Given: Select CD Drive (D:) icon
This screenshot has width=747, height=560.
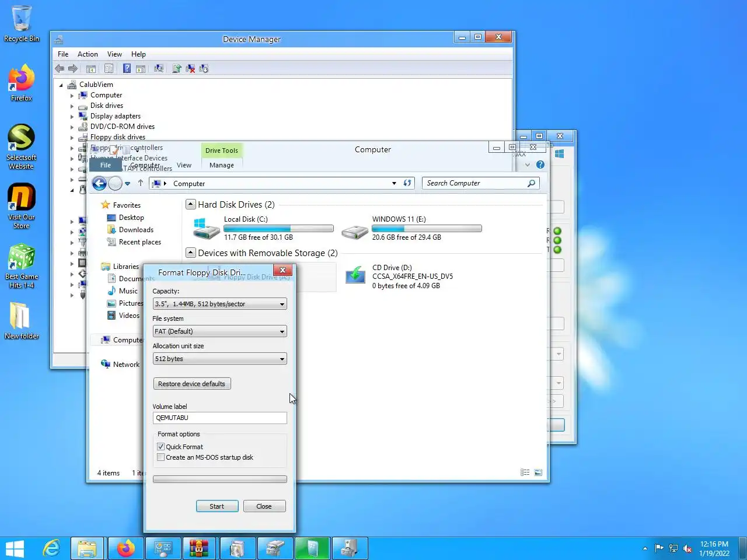Looking at the screenshot, I should click(x=355, y=275).
